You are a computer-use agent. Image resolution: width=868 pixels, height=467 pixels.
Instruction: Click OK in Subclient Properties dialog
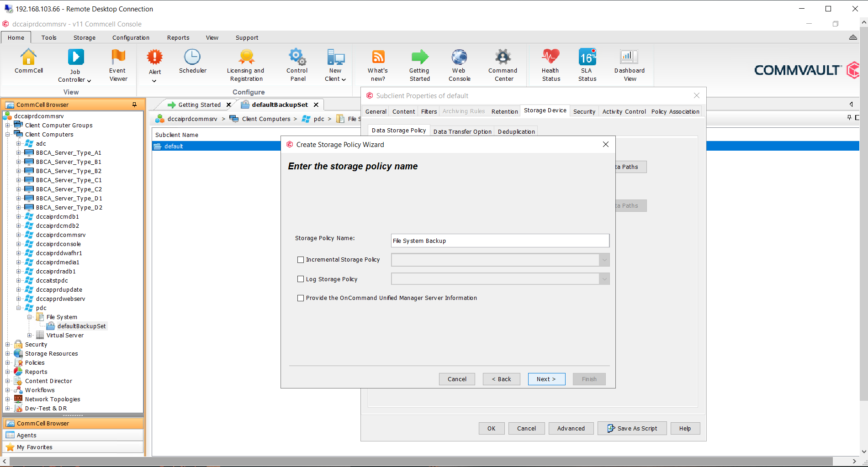491,428
